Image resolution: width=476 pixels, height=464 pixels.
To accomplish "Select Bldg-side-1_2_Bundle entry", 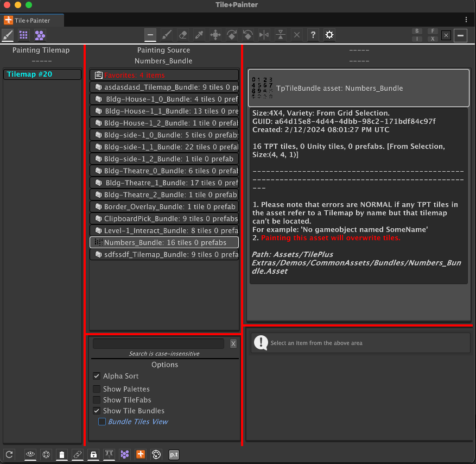I will point(164,159).
